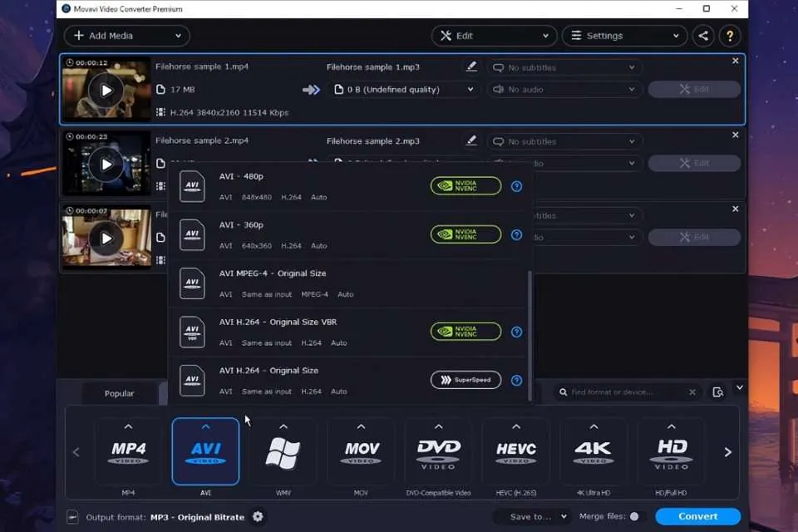Click Edit button for Filehorse sample 2
The height and width of the screenshot is (532, 798).
[x=694, y=163]
